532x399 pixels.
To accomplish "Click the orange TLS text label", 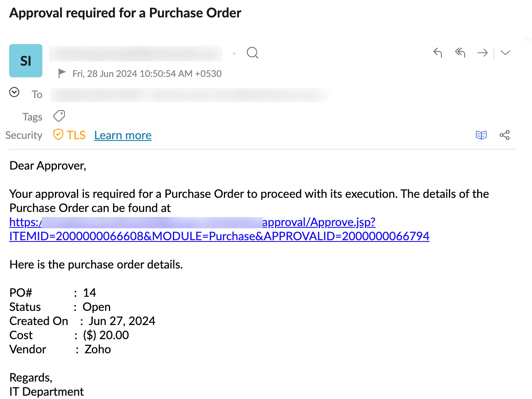I will point(76,135).
